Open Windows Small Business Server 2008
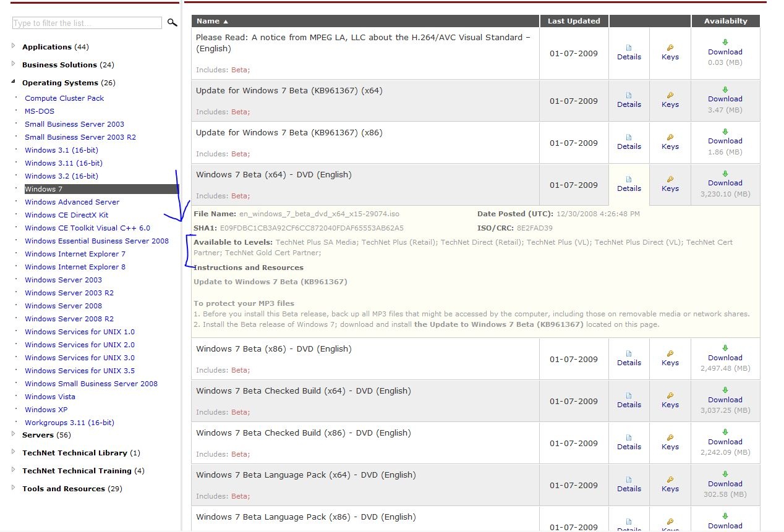The height and width of the screenshot is (532, 784). (x=91, y=384)
